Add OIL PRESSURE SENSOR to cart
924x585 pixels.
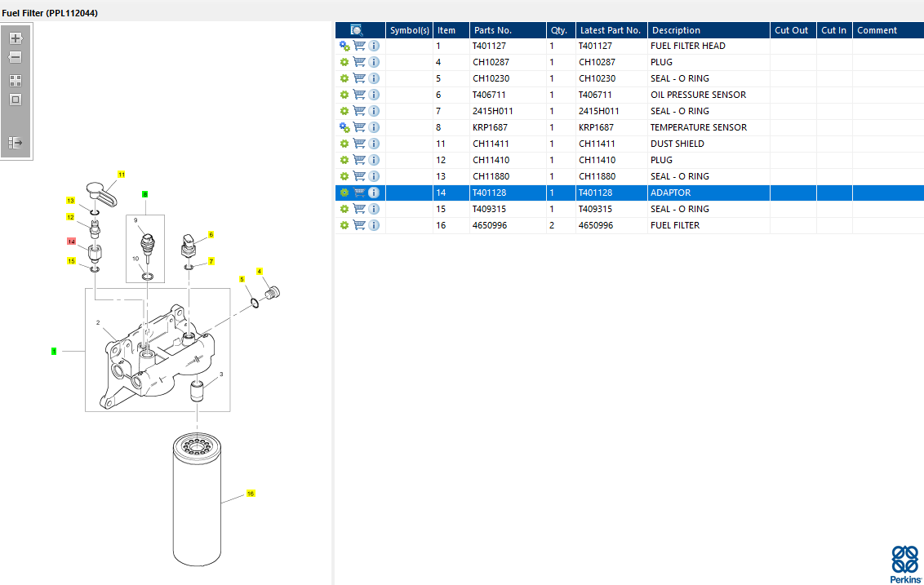click(359, 95)
